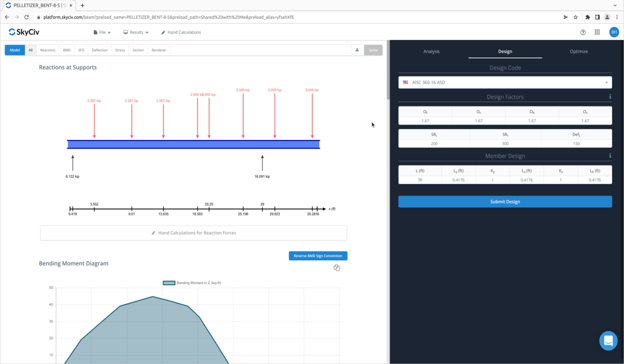
Task: Bookmark this page with star icon
Action: click(x=576, y=17)
